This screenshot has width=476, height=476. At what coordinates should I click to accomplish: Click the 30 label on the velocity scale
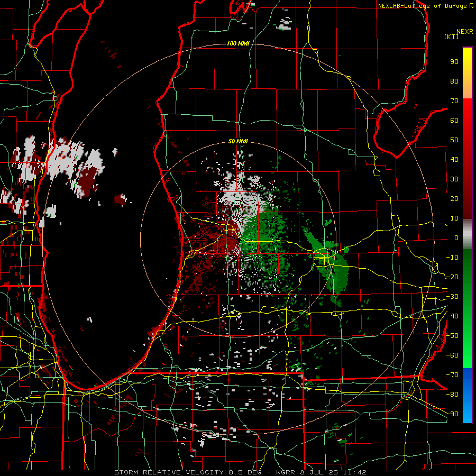pos(454,179)
